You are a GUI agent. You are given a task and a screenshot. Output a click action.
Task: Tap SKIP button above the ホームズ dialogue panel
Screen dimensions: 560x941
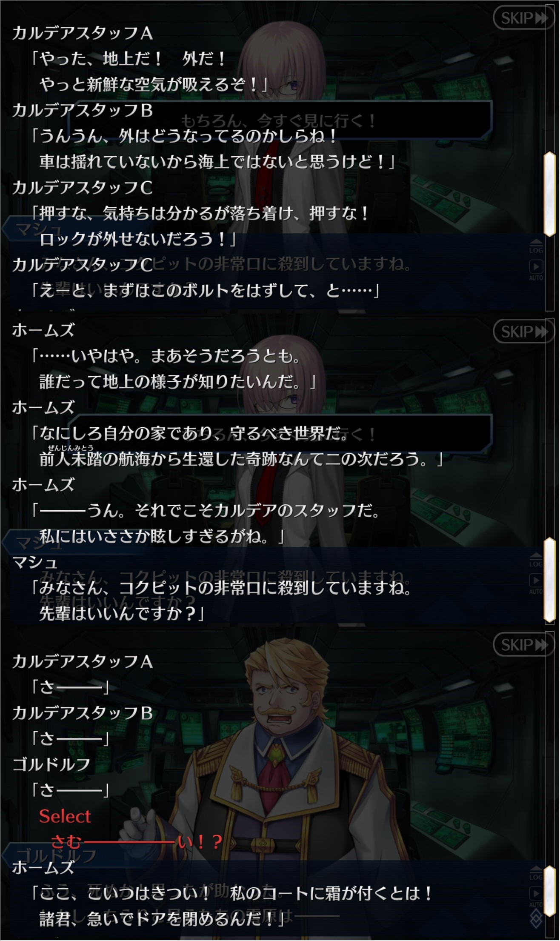click(525, 331)
